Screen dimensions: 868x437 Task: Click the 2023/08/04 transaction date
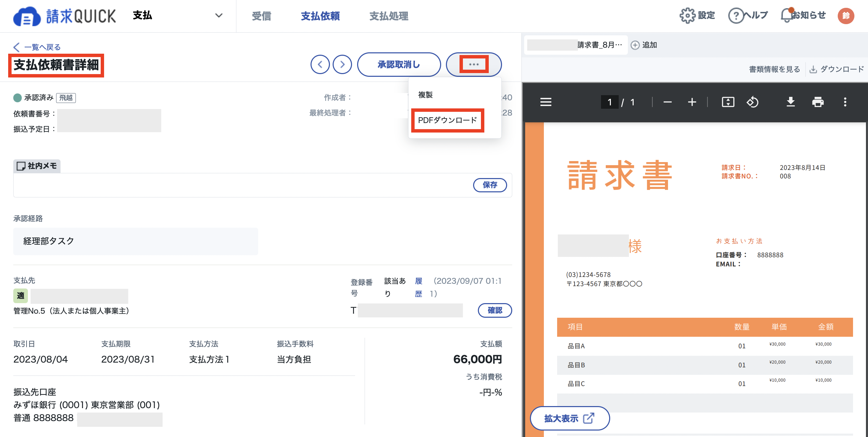[x=40, y=359]
